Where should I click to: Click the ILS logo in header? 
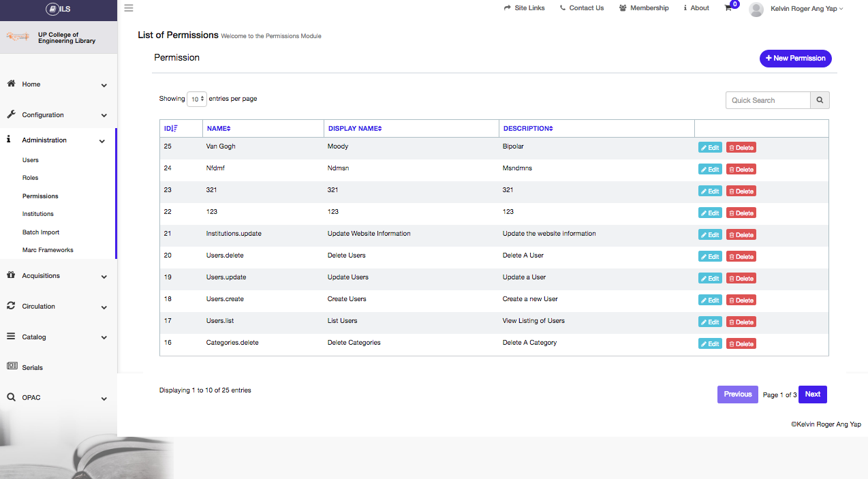coord(59,9)
